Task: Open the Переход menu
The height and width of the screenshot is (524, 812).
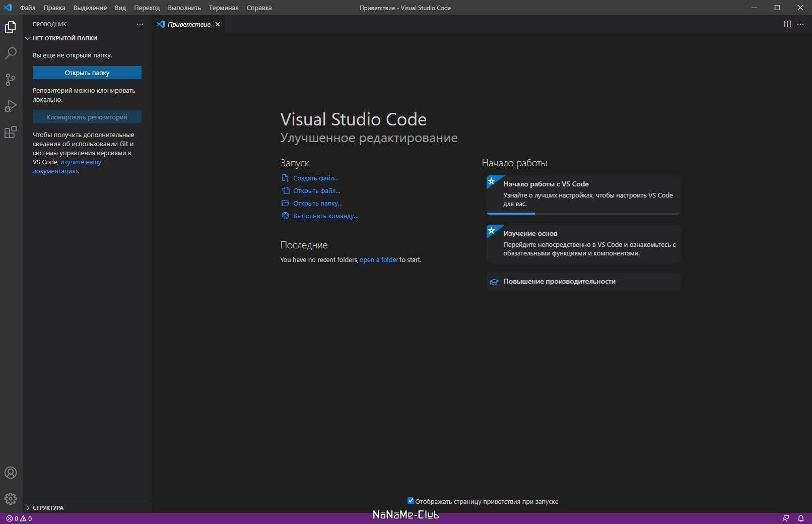Action: tap(147, 8)
